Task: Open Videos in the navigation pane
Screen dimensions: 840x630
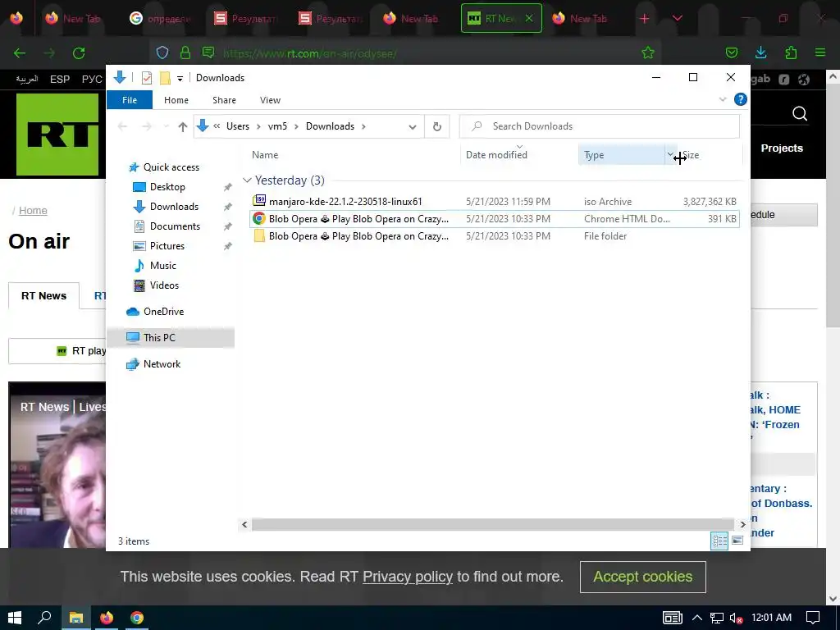Action: pyautogui.click(x=164, y=285)
